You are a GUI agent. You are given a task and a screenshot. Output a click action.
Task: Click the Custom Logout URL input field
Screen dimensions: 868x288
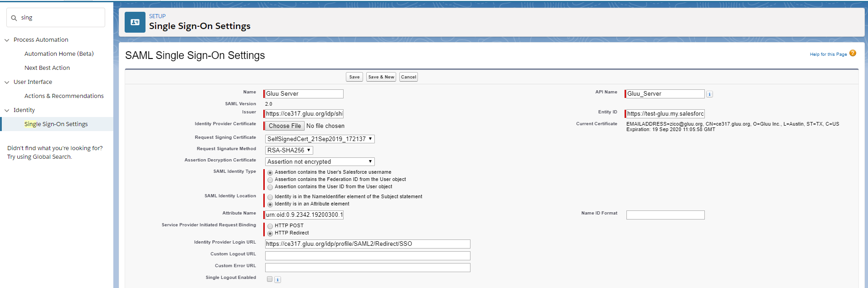(x=368, y=256)
